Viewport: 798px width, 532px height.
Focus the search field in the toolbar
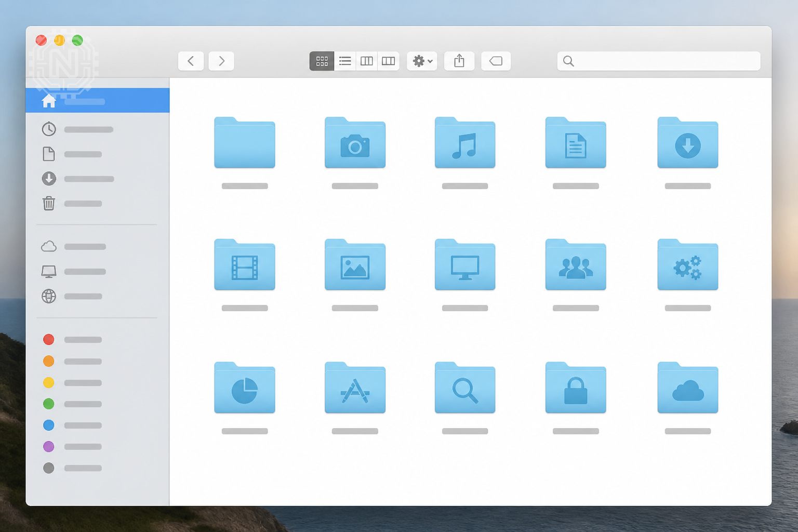pos(659,61)
